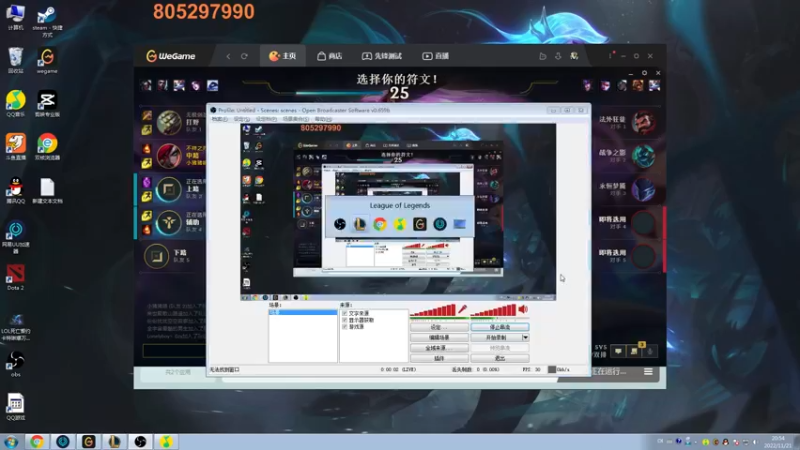The width and height of the screenshot is (800, 450).
Task: Click the WeGame refresh icon
Action: pyautogui.click(x=244, y=56)
